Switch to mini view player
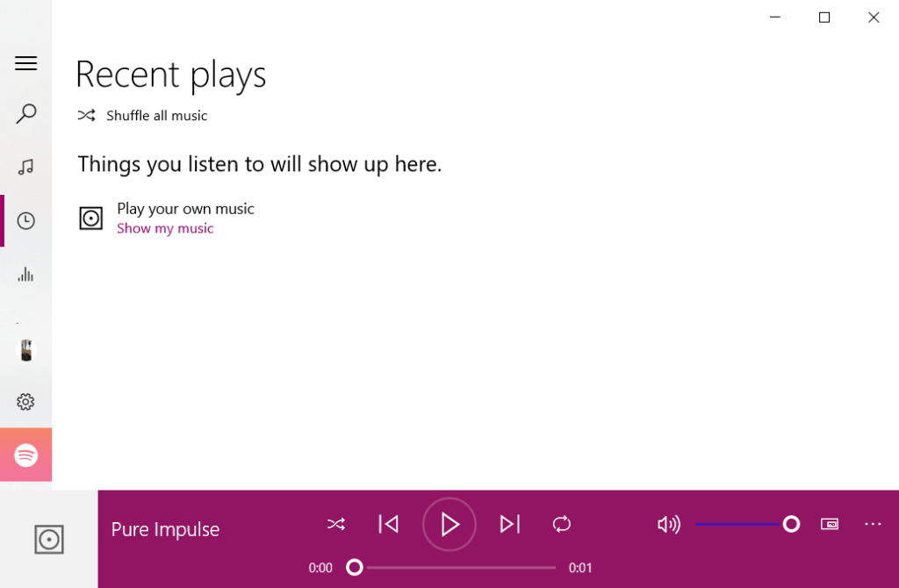This screenshot has height=588, width=899. [830, 524]
